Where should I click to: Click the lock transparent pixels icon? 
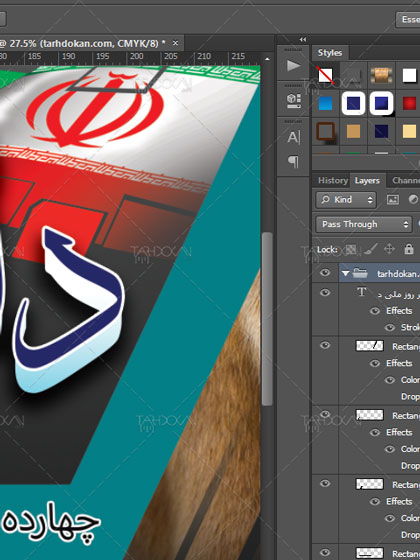pyautogui.click(x=351, y=249)
